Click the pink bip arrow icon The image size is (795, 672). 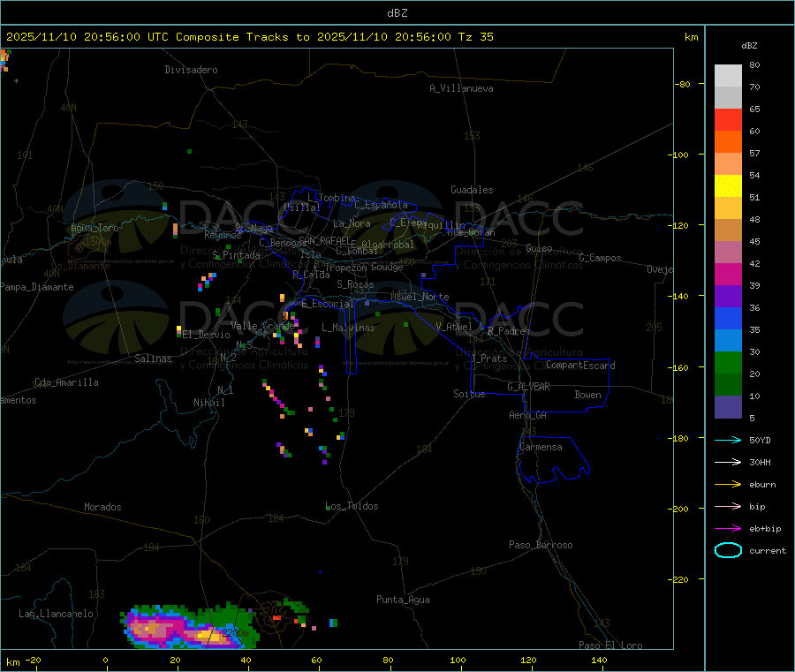coord(728,506)
